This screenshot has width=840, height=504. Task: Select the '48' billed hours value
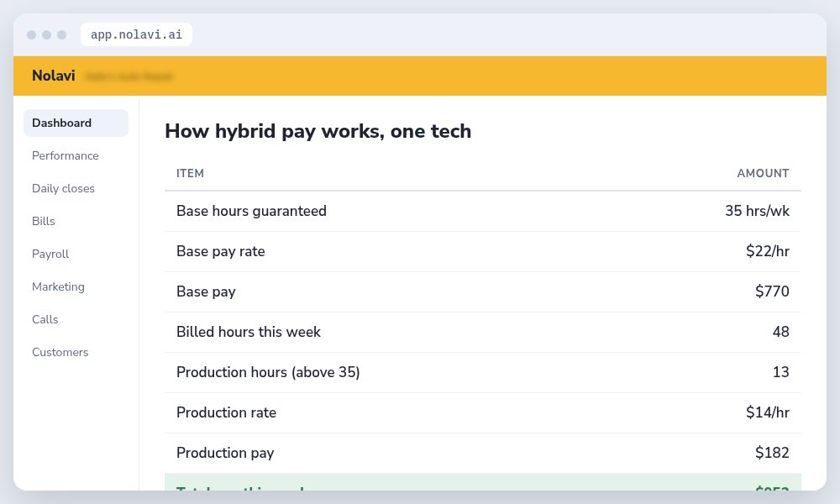coord(780,332)
